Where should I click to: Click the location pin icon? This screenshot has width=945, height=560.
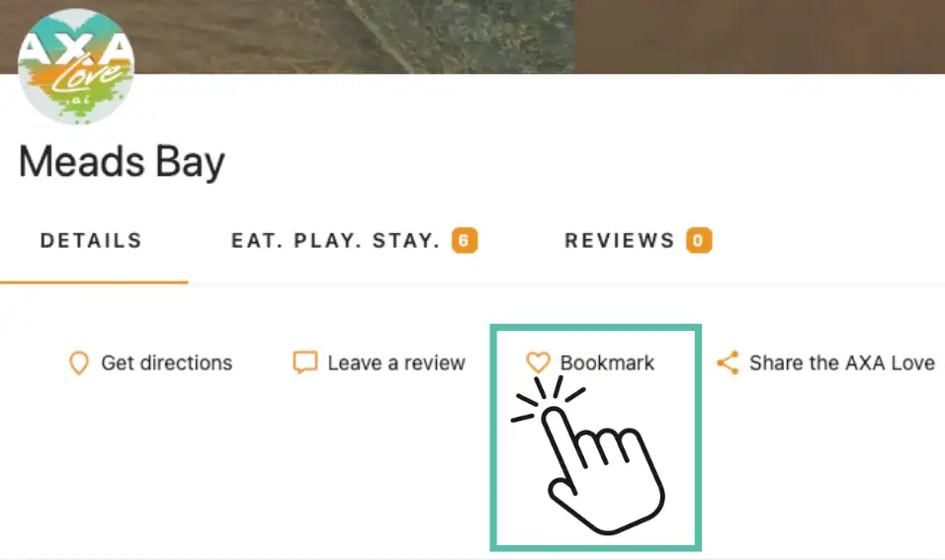79,363
